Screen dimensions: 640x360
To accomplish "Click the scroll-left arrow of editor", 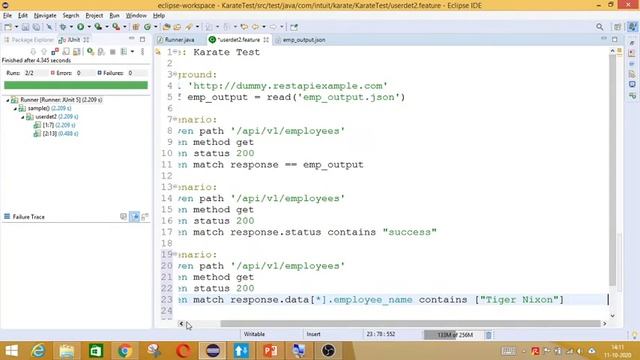I will [x=181, y=324].
